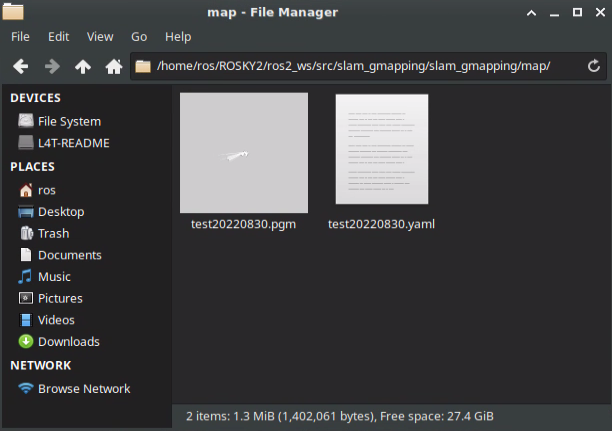Open Browse Network label
The image size is (612, 431).
[84, 389]
